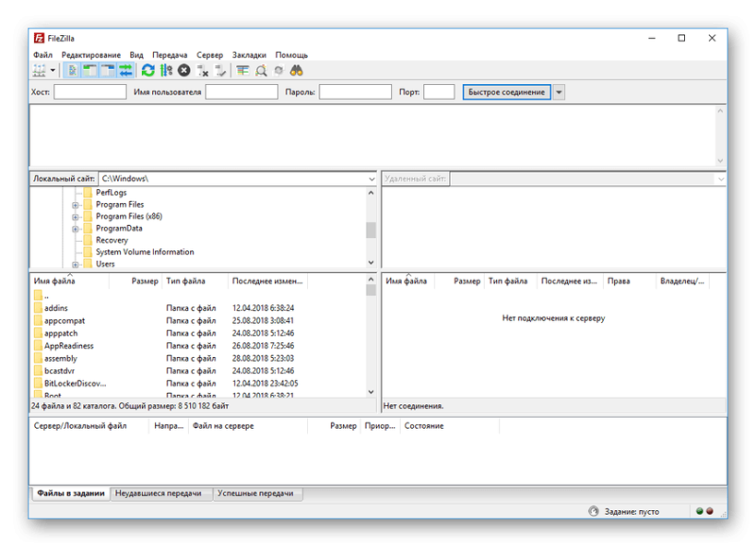Click the Порт input field
The width and height of the screenshot is (756, 547).
pos(438,92)
